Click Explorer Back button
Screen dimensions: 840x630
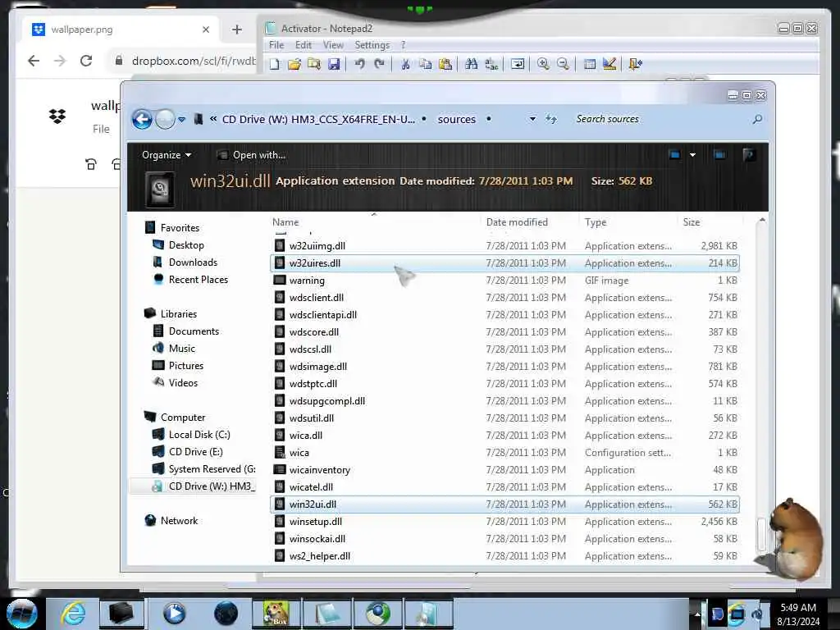point(142,119)
